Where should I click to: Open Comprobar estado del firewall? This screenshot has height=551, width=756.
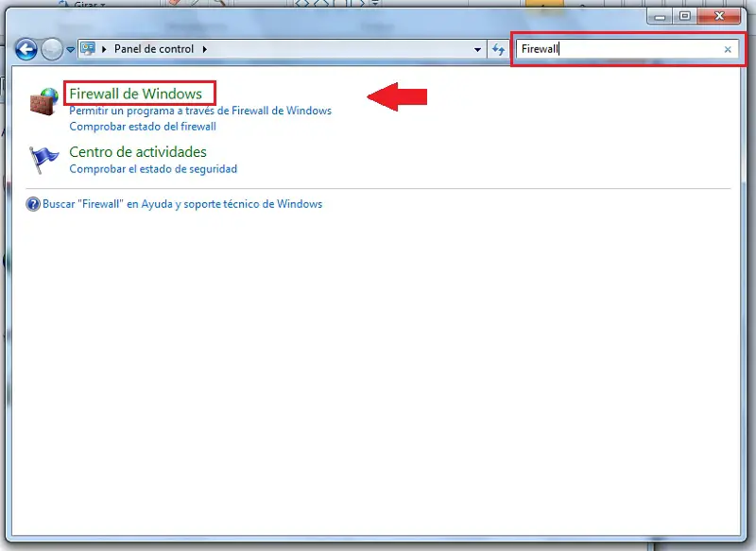click(143, 127)
